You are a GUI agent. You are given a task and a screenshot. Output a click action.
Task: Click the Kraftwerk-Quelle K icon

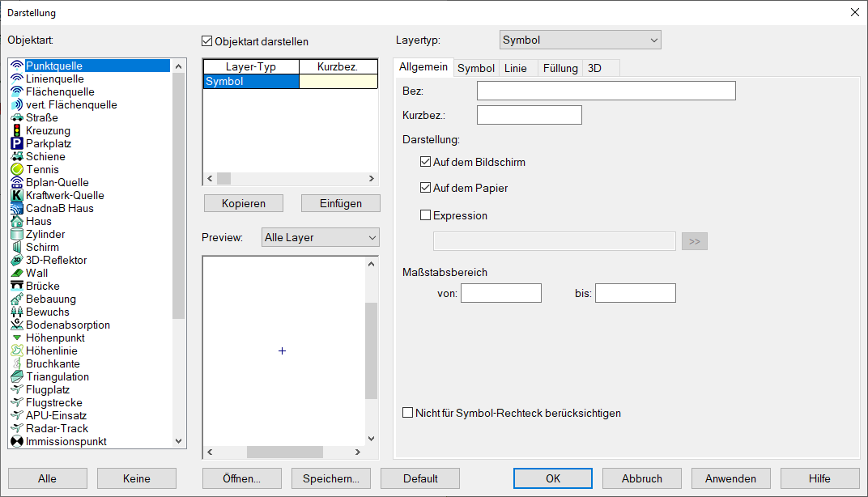(x=17, y=195)
